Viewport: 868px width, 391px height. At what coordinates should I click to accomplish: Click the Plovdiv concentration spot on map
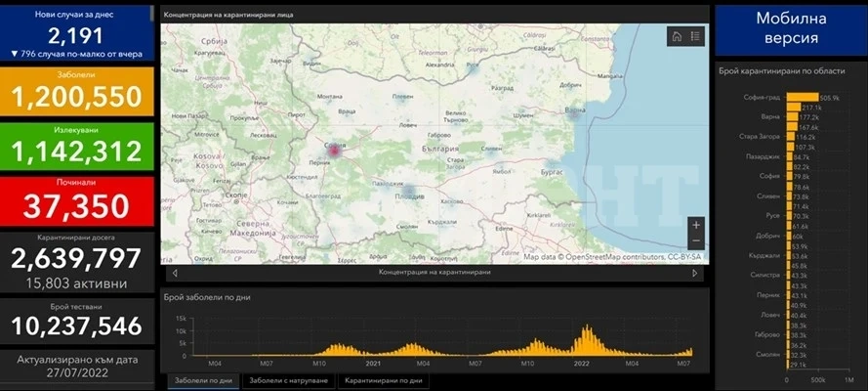pos(408,193)
